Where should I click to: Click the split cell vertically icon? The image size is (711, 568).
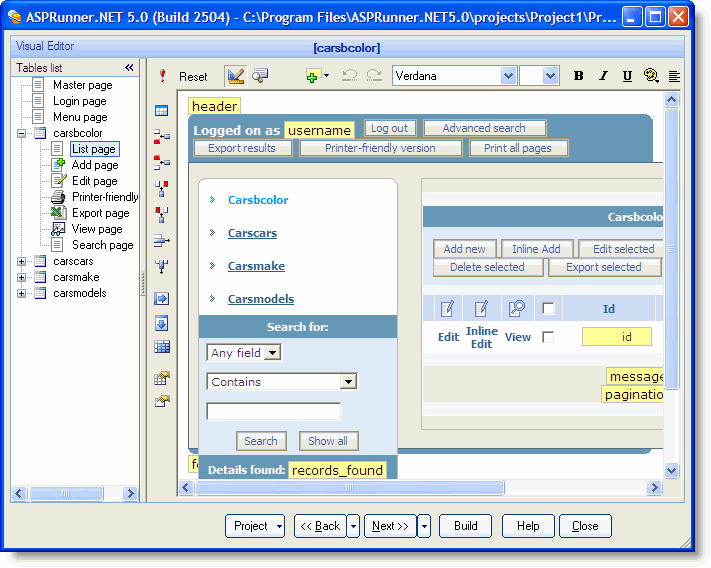pos(161,267)
